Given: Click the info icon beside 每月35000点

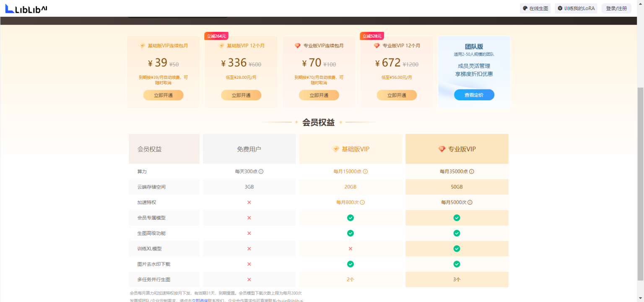Looking at the screenshot, I should [472, 172].
